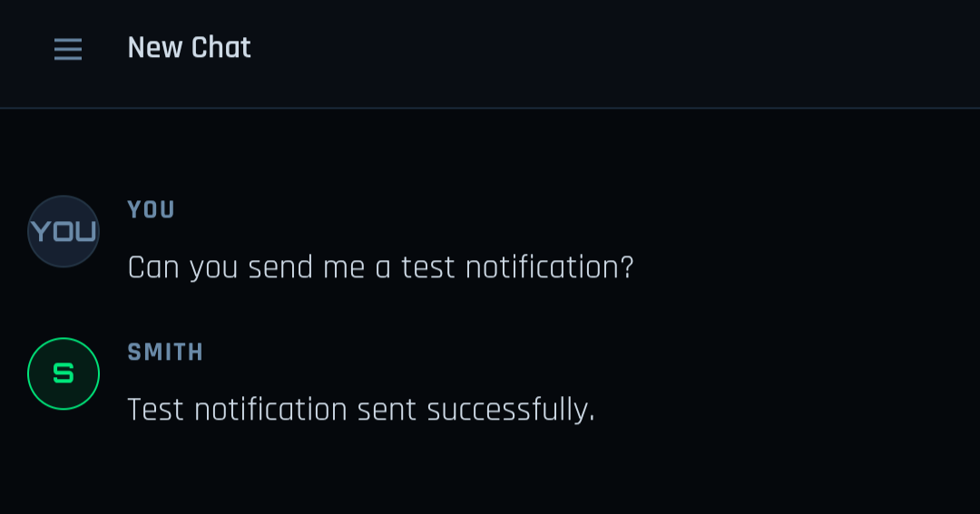
Task: Select Smith's reply message text
Action: tap(361, 410)
